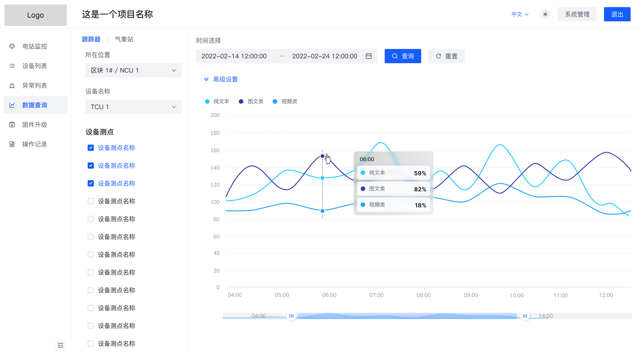Click the 异常列表 alarm icon
The height and width of the screenshot is (356, 644).
(12, 86)
